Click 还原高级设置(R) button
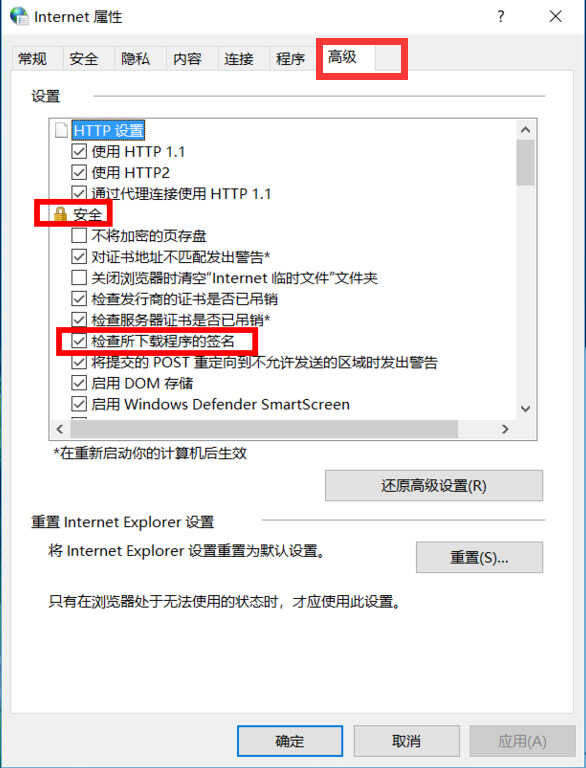Image resolution: width=586 pixels, height=768 pixels. click(434, 486)
